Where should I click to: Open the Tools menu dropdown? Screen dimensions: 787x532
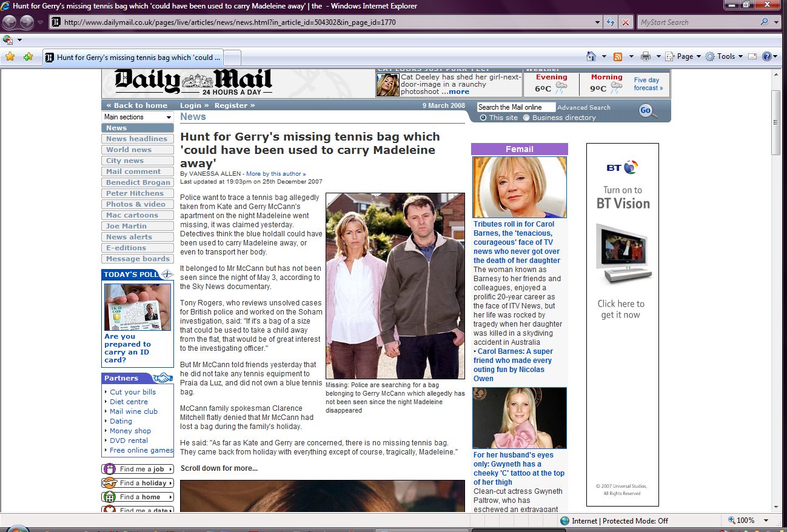point(725,56)
